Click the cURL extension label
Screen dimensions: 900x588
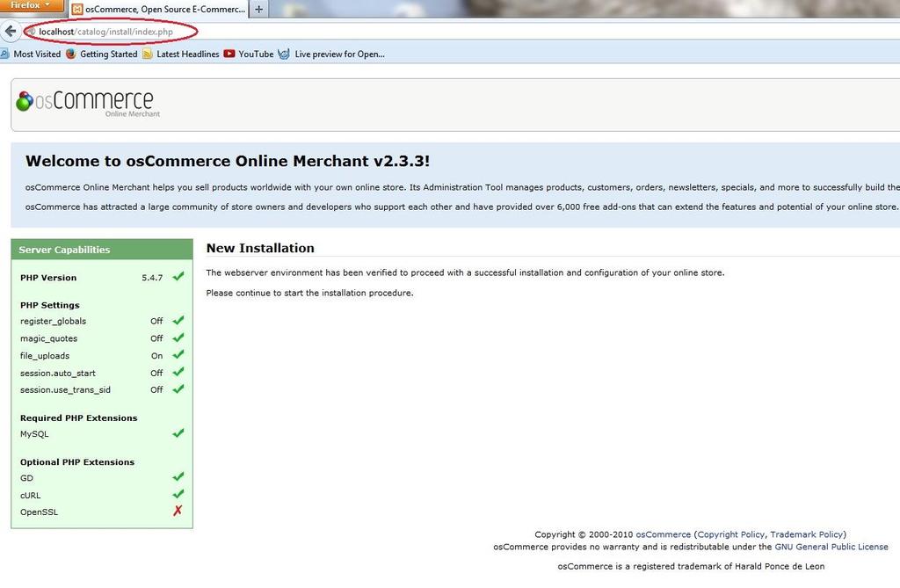(31, 496)
